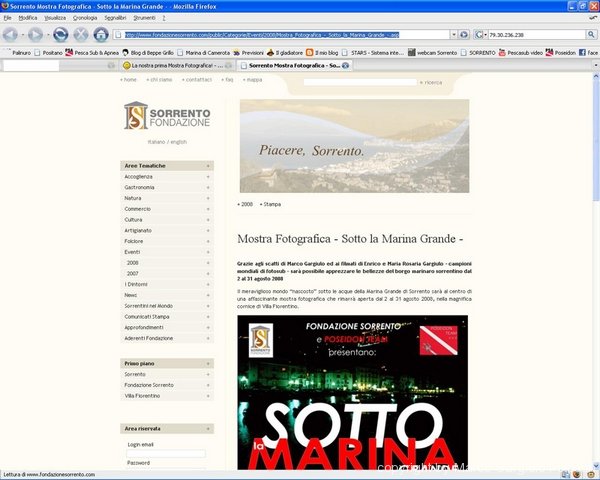Click the Sotto la Marina poster image
This screenshot has width=600, height=480.
click(352, 393)
